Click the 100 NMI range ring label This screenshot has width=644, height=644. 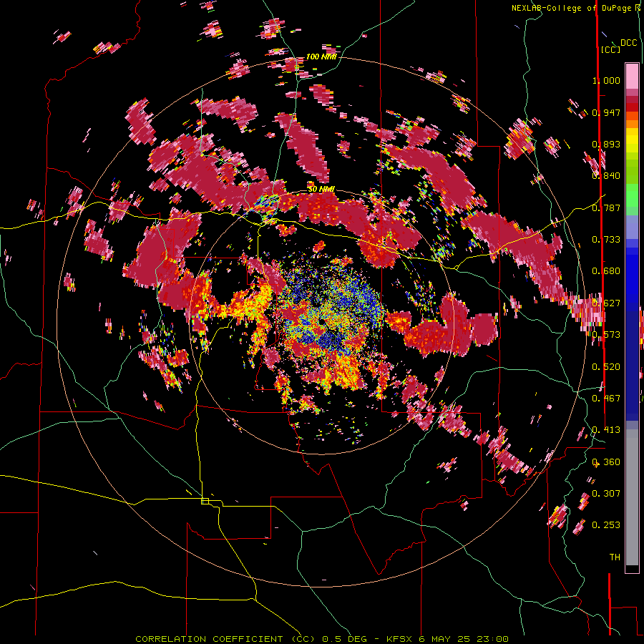click(321, 57)
